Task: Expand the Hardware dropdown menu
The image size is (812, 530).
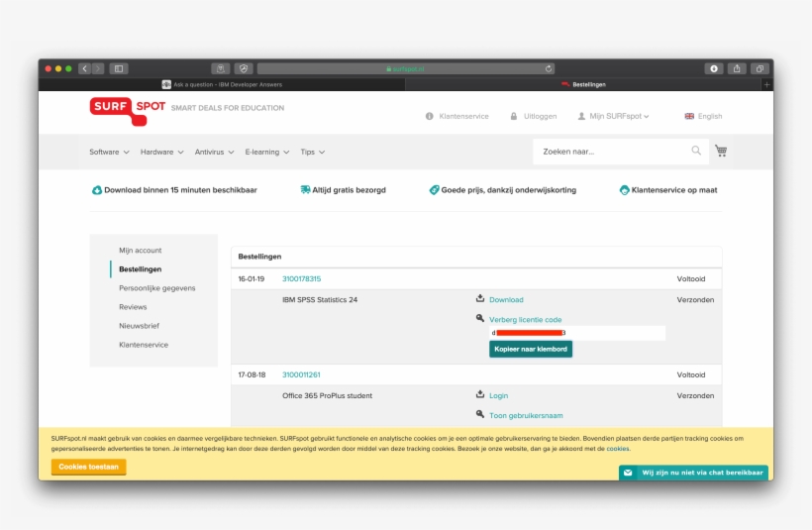Action: [162, 153]
